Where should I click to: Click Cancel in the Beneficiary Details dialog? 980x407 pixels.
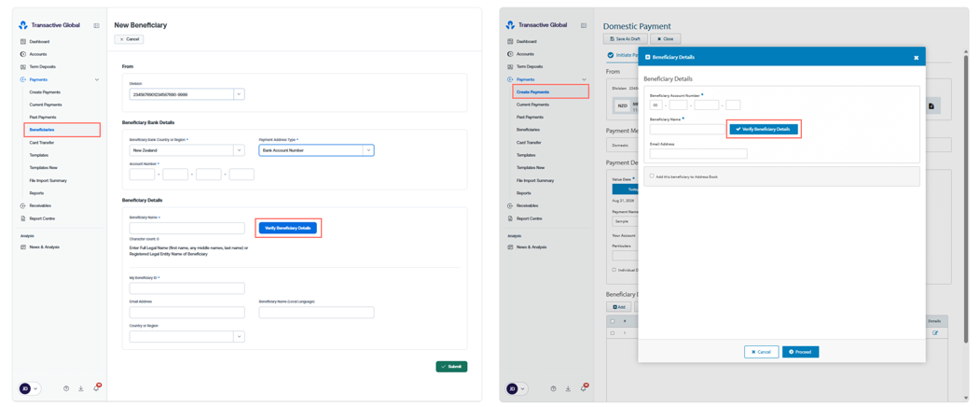[761, 352]
